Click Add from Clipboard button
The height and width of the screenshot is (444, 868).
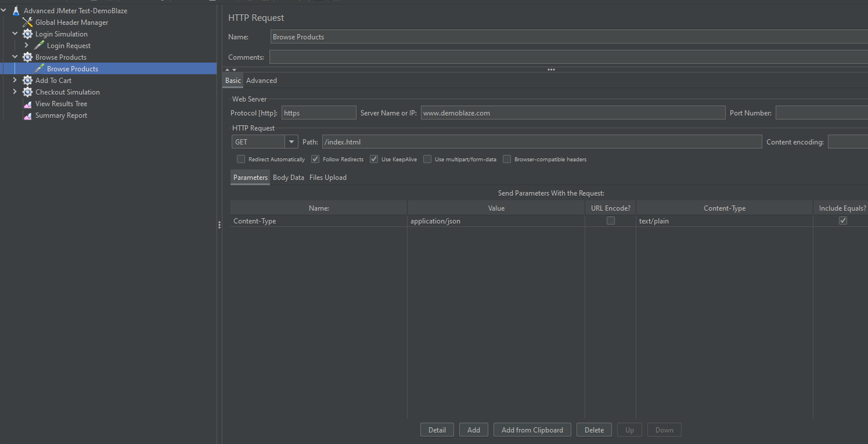[533, 430]
